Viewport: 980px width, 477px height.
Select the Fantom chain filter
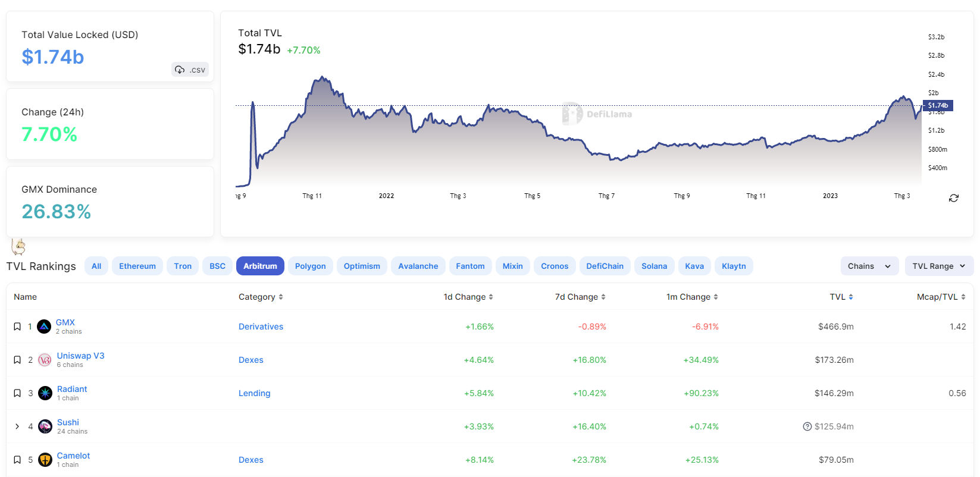pyautogui.click(x=470, y=266)
